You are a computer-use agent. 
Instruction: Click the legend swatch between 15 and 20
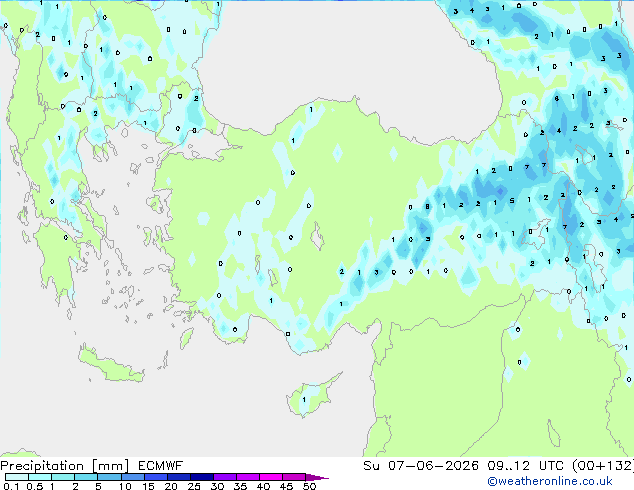[x=155, y=477]
